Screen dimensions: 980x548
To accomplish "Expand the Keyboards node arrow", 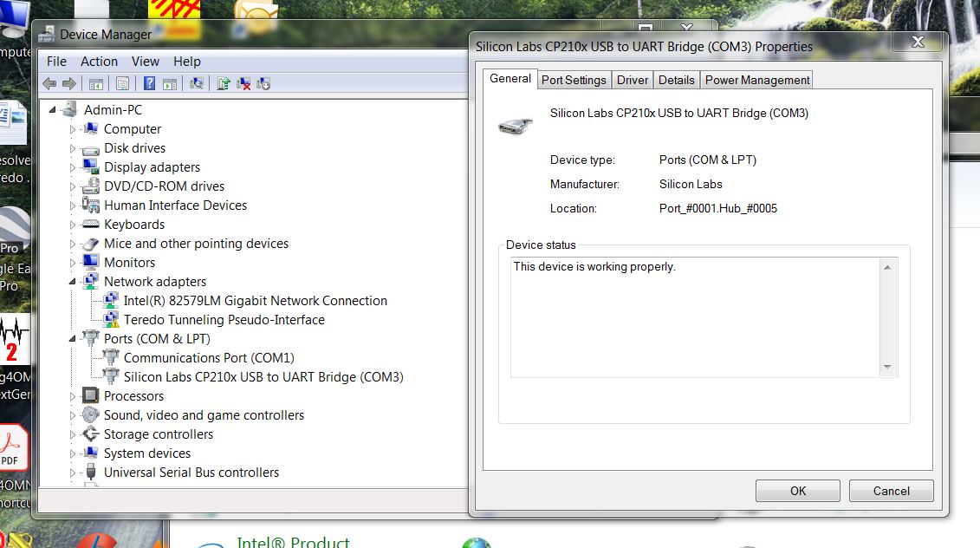I will (73, 225).
